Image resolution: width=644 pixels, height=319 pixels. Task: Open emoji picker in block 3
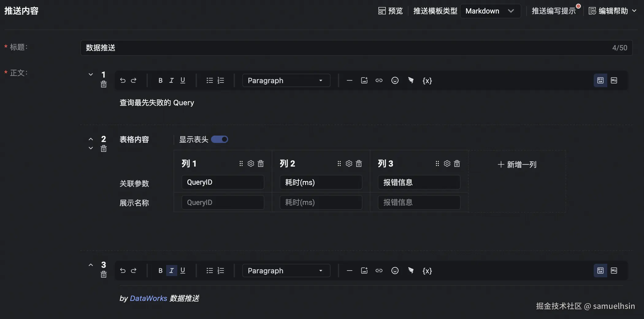[x=395, y=271]
